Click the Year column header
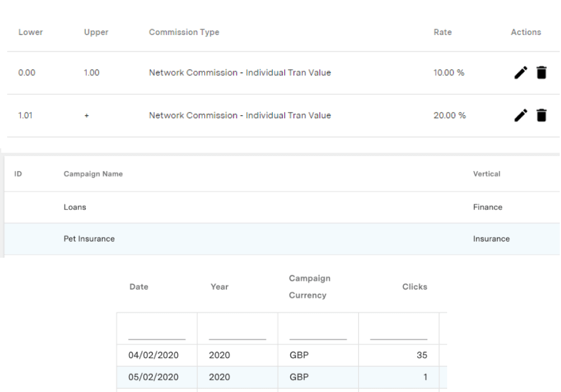This screenshot has width=561, height=392. (219, 287)
